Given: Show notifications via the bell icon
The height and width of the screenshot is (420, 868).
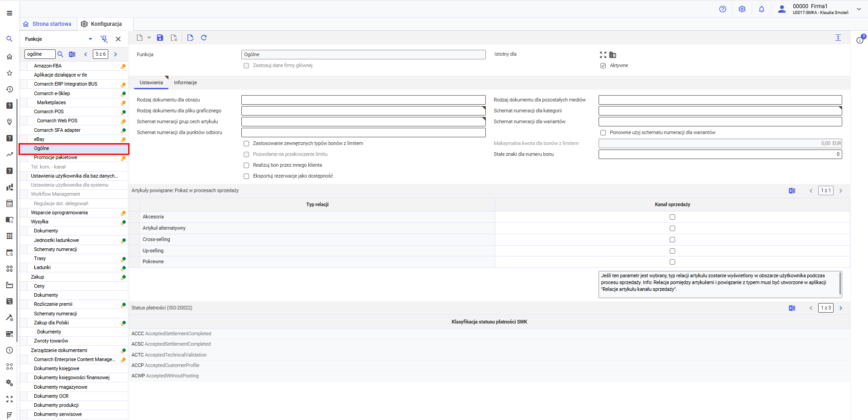Looking at the screenshot, I should 762,9.
